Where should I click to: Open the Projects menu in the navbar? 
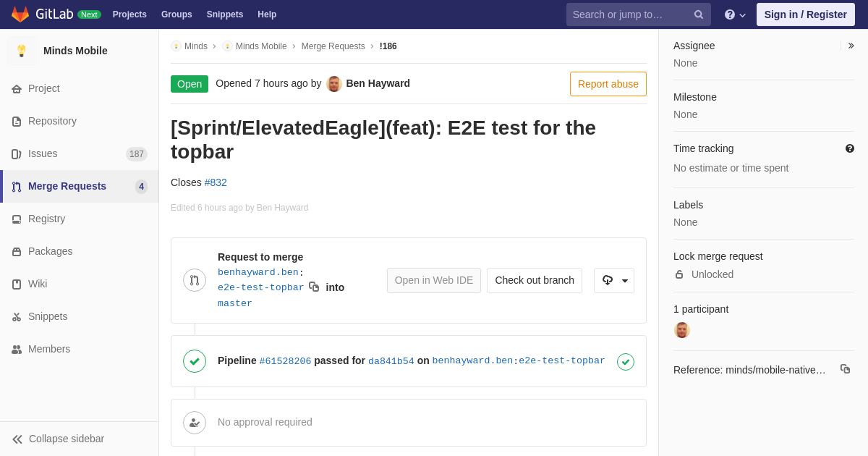(129, 14)
